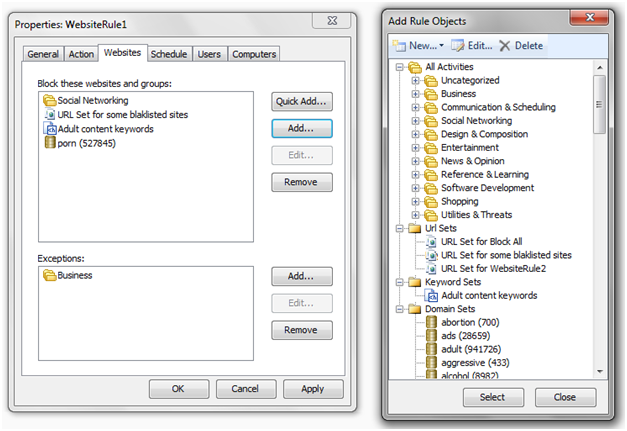Switch to the Action tab
This screenshot has width=627, height=431.
(81, 54)
